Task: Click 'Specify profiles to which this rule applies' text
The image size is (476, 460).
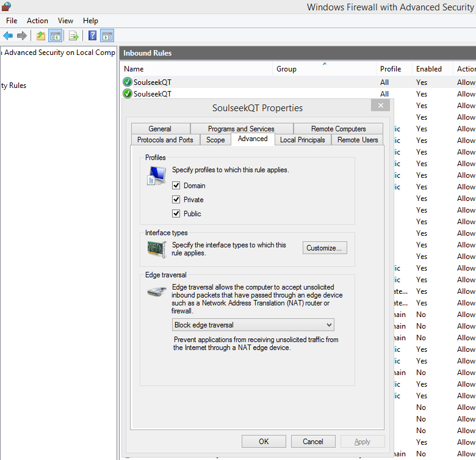Action: click(x=231, y=170)
